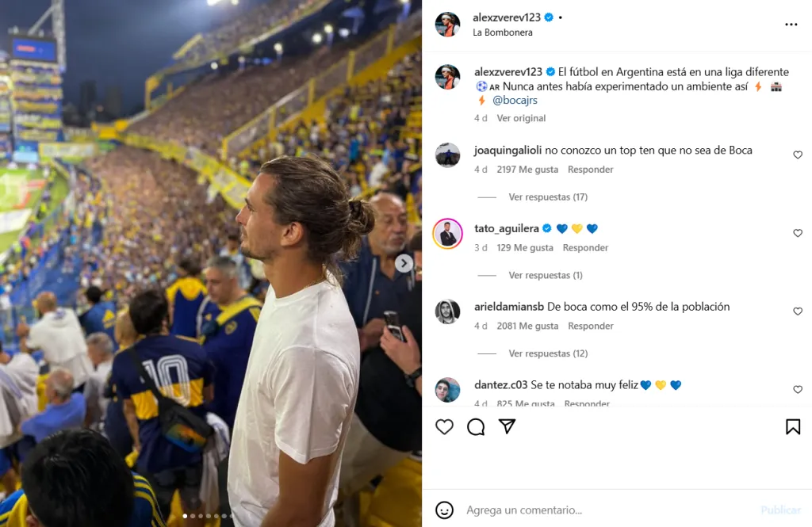Expand 'Ver respuestas (17)' replies
Screen dimensions: 812x527
(x=548, y=197)
